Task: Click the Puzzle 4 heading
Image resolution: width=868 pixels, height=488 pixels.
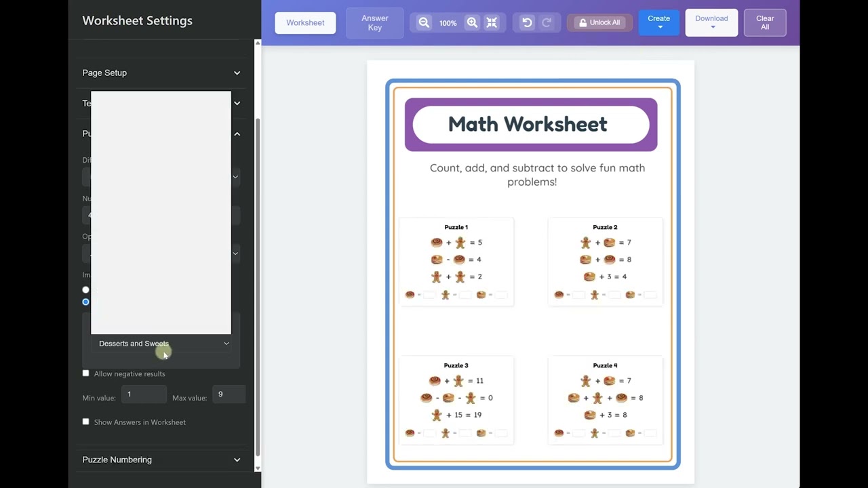Action: (x=605, y=365)
